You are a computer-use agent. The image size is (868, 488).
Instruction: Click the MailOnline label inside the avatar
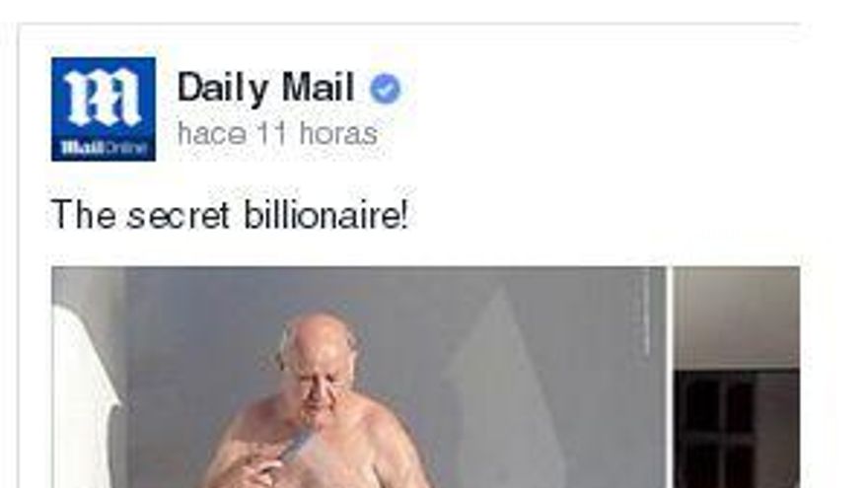click(x=104, y=148)
